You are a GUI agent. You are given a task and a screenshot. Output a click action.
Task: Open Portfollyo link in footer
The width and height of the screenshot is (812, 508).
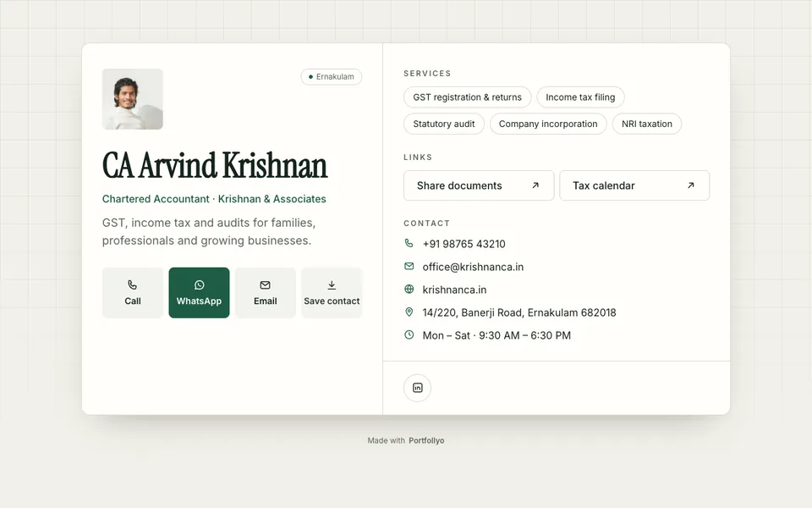[426, 440]
